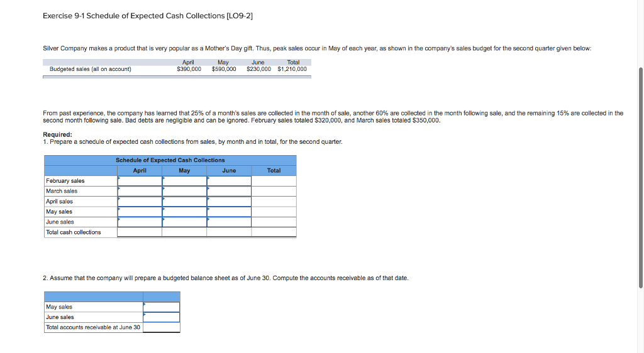Click 'March sales' row label
The image size is (644, 353).
pyautogui.click(x=62, y=191)
